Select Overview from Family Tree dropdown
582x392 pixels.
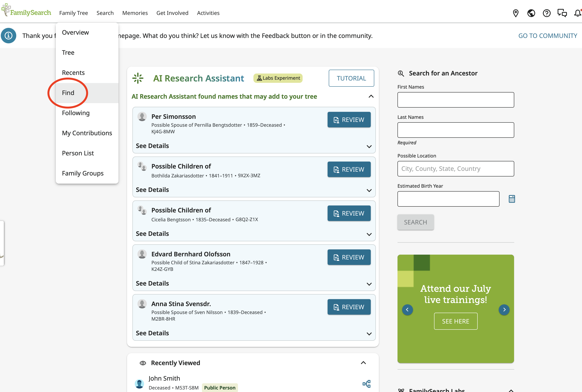coord(87,33)
